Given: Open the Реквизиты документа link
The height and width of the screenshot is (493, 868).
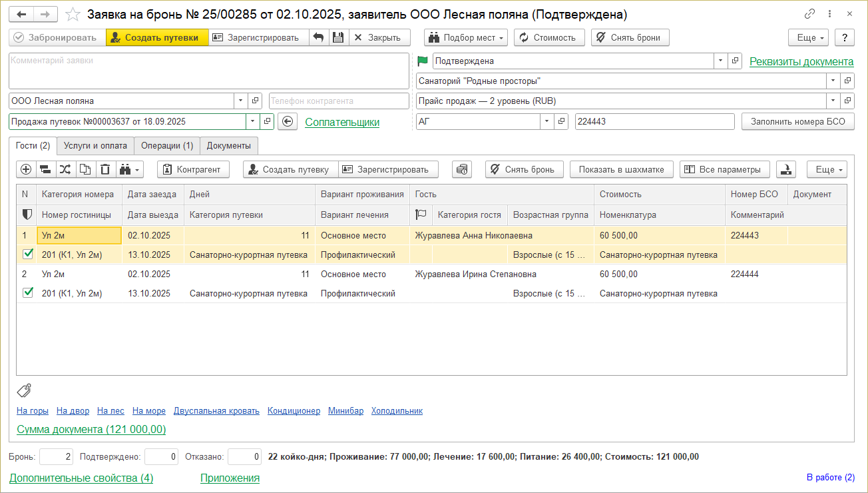Looking at the screenshot, I should [801, 61].
